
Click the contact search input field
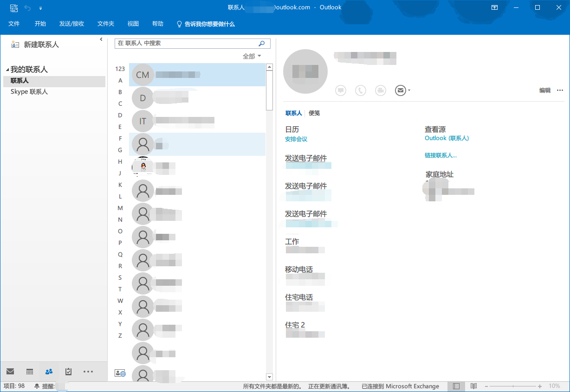point(186,44)
